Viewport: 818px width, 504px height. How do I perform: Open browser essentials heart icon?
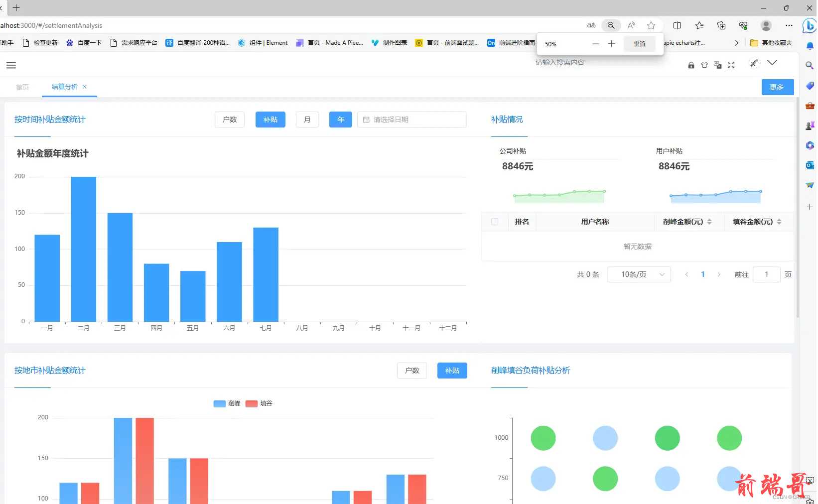(x=743, y=25)
